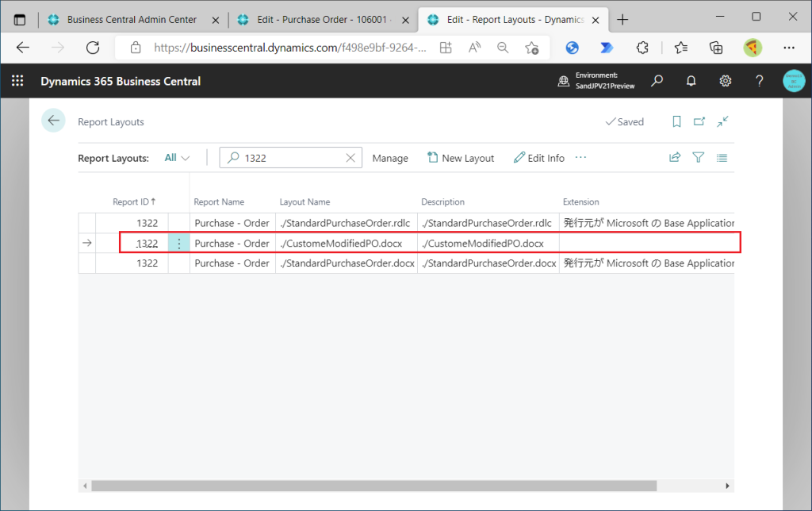Viewport: 812px width, 511px height.
Task: Open the settings gear in Business Central
Action: point(725,81)
